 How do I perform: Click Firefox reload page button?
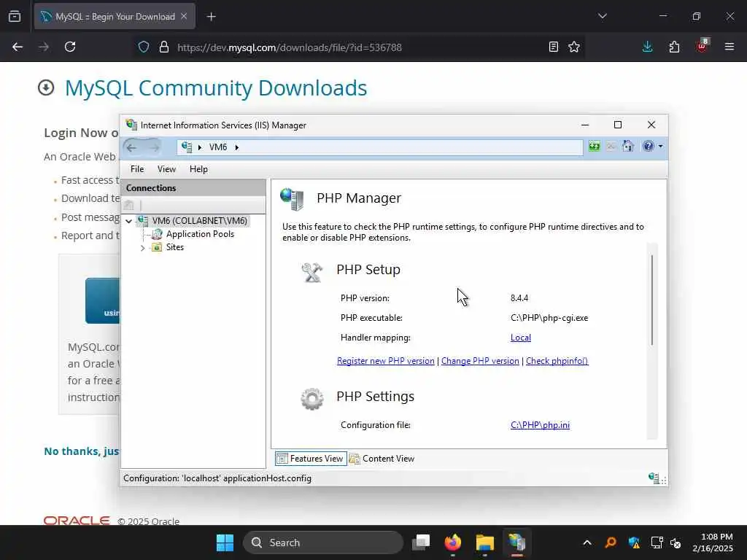70,47
